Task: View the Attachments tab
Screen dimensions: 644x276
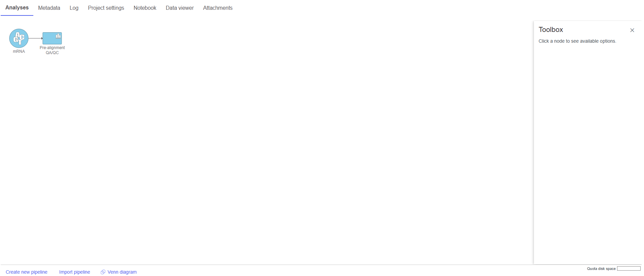Action: tap(218, 8)
